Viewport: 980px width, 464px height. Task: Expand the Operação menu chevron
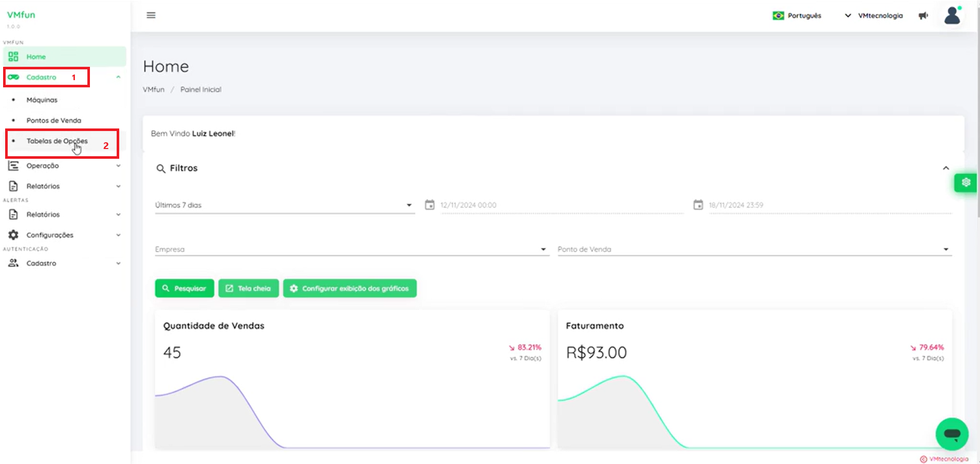coord(118,165)
